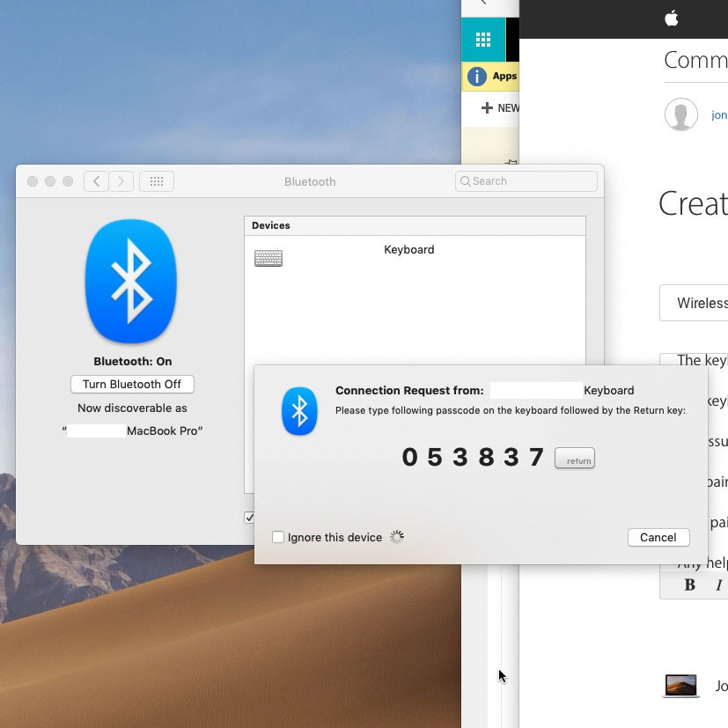Click the Apple logo in browser page
This screenshot has width=728, height=728.
point(672,19)
